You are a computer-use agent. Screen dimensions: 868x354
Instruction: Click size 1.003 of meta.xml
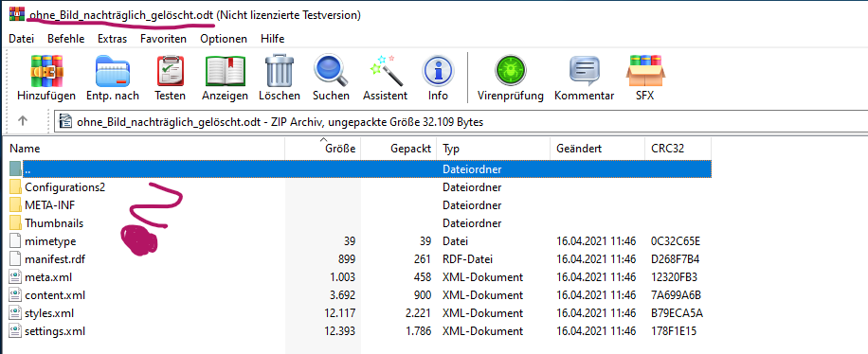click(342, 277)
